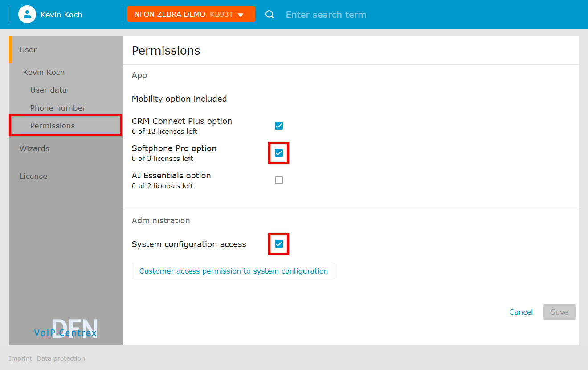Click the magnifying glass search icon
Viewport: 588px width, 370px height.
pyautogui.click(x=269, y=15)
